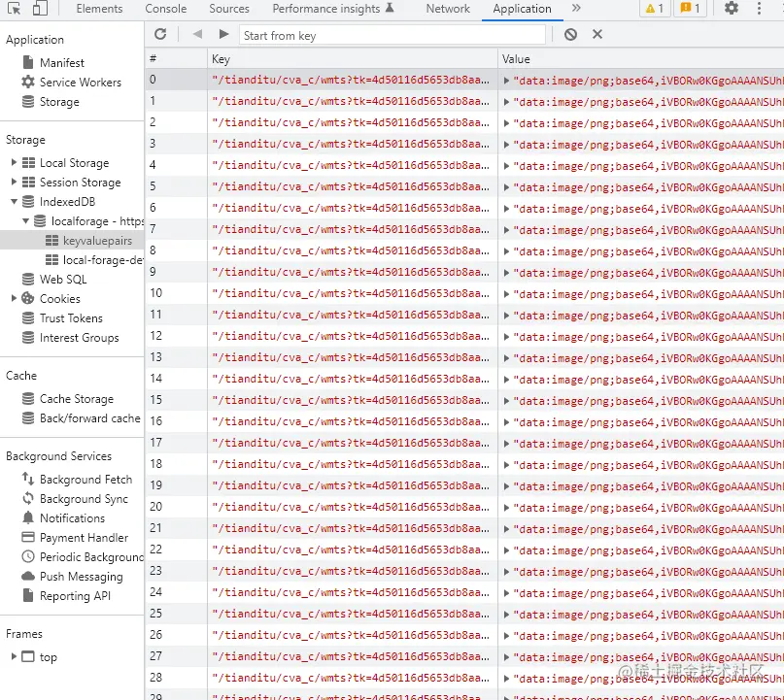The height and width of the screenshot is (700, 784).
Task: Select the keyvaluepairs object store
Action: pos(97,241)
